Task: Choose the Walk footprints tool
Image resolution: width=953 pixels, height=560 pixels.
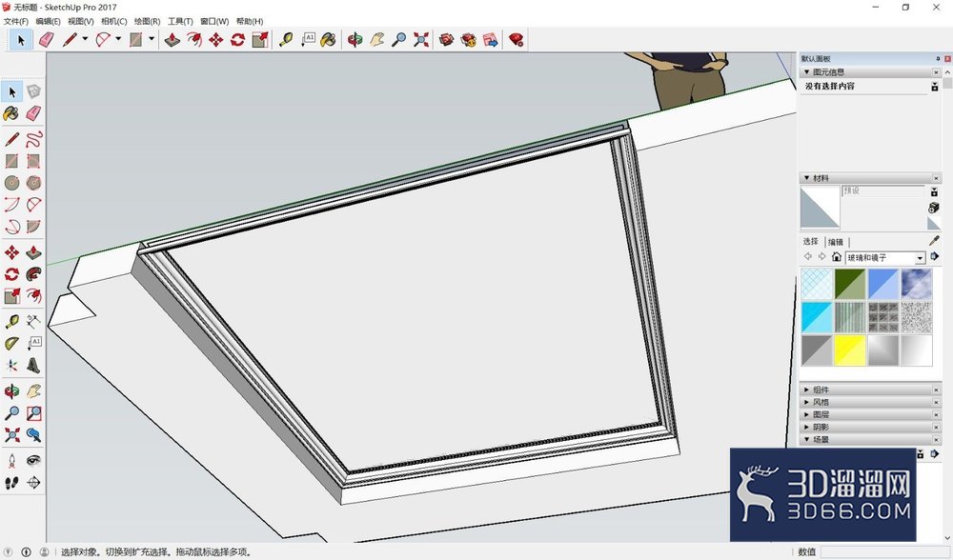Action: tap(11, 482)
